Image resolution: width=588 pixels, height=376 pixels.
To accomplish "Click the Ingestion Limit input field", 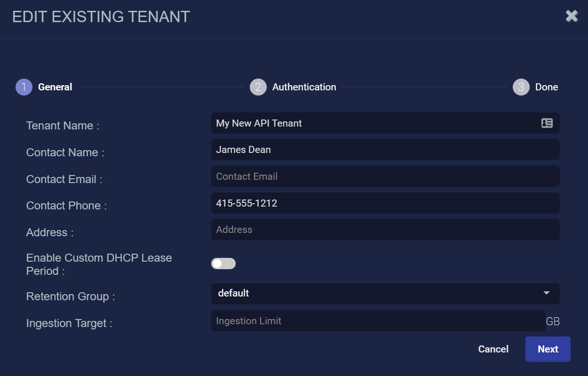I will click(378, 321).
